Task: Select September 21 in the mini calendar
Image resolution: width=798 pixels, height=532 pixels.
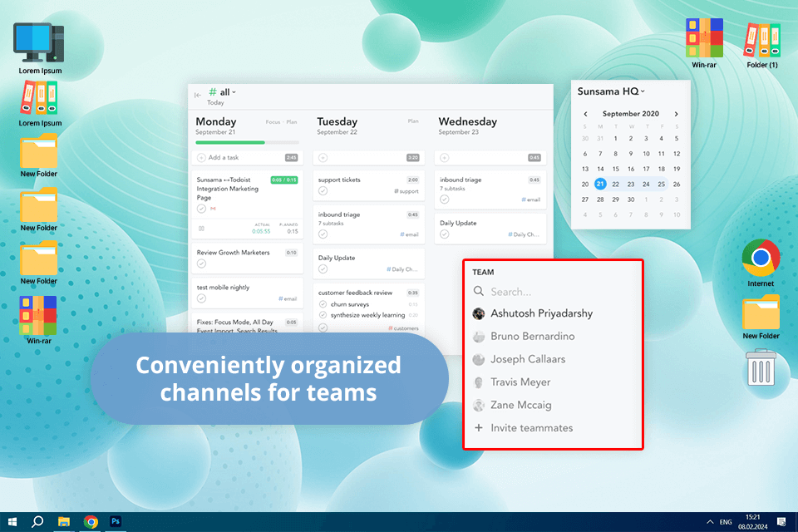Action: tap(600, 184)
